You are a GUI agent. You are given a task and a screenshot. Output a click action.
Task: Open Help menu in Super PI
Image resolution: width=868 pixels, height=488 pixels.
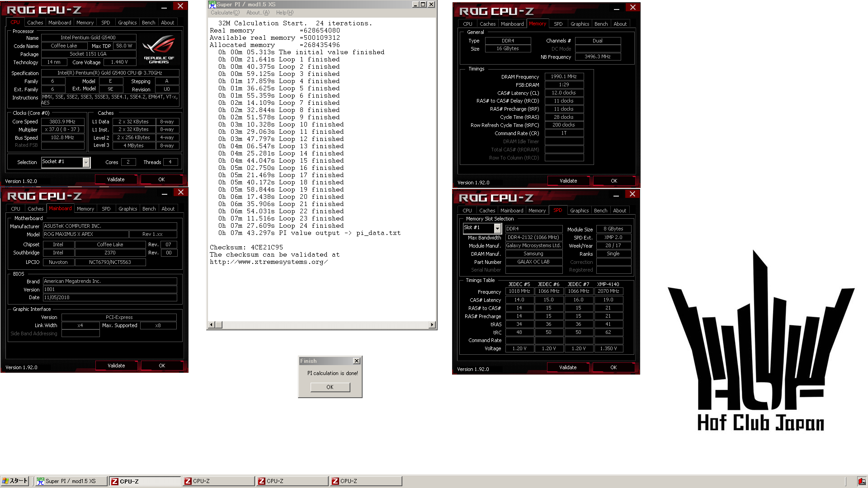click(284, 13)
